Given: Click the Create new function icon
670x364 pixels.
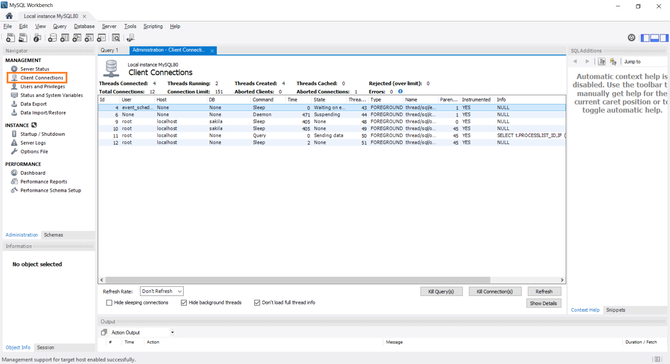Looking at the screenshot, I should pyautogui.click(x=101, y=38).
